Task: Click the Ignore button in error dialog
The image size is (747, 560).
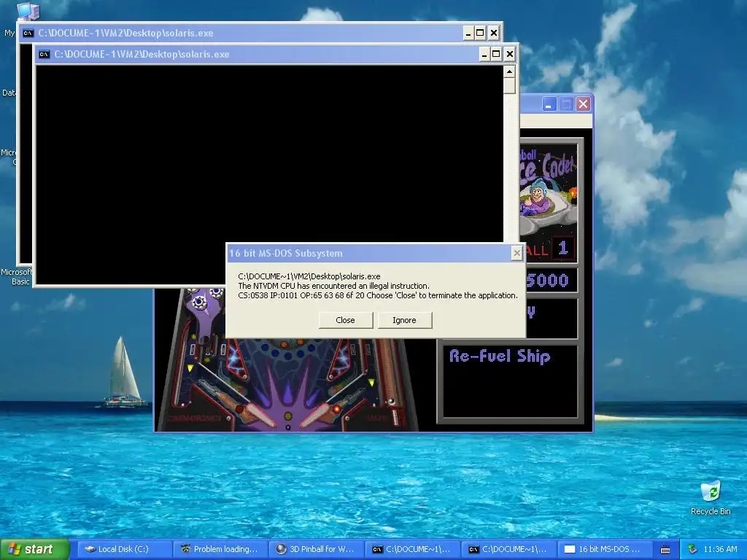Action: tap(404, 320)
